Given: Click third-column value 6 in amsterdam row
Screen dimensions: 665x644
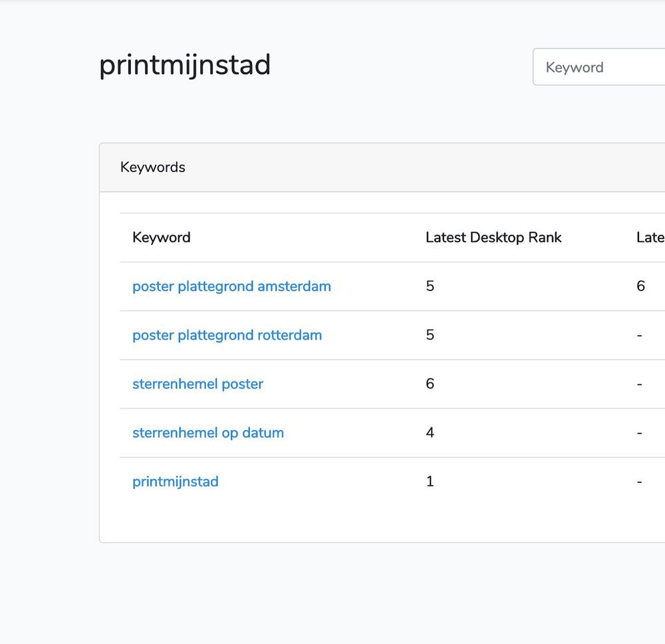Looking at the screenshot, I should coord(640,286).
